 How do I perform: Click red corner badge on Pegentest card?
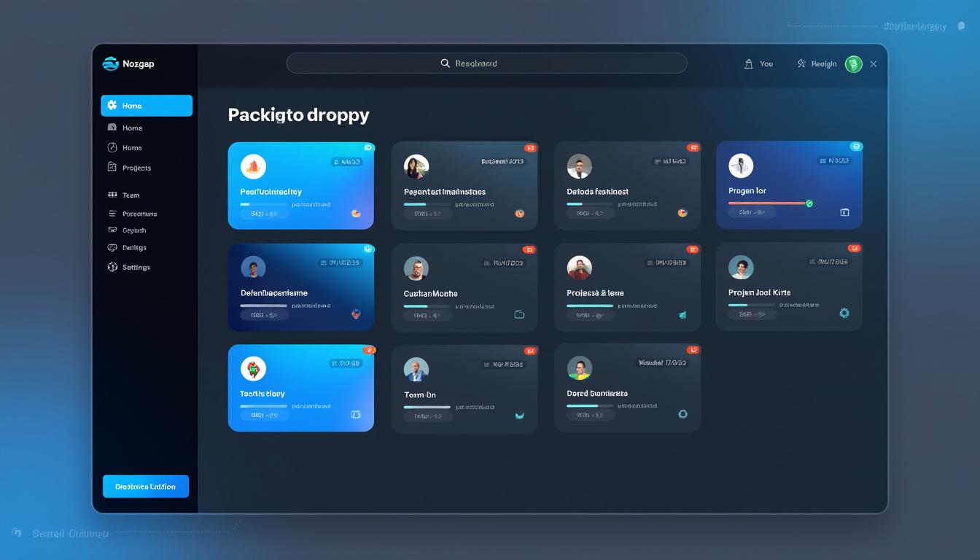[x=530, y=148]
